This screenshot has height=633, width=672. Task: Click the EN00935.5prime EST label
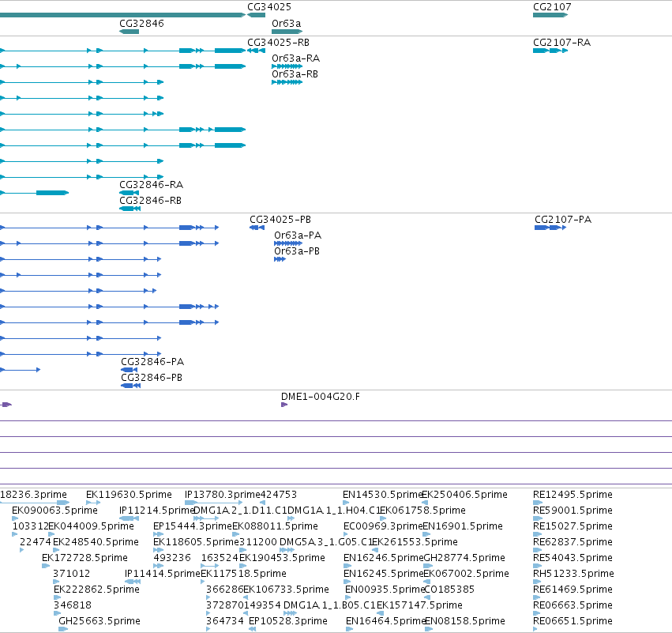385,590
